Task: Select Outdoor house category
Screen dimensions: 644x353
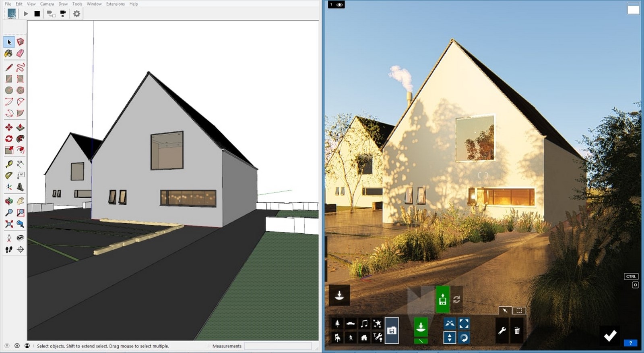Action: click(364, 337)
